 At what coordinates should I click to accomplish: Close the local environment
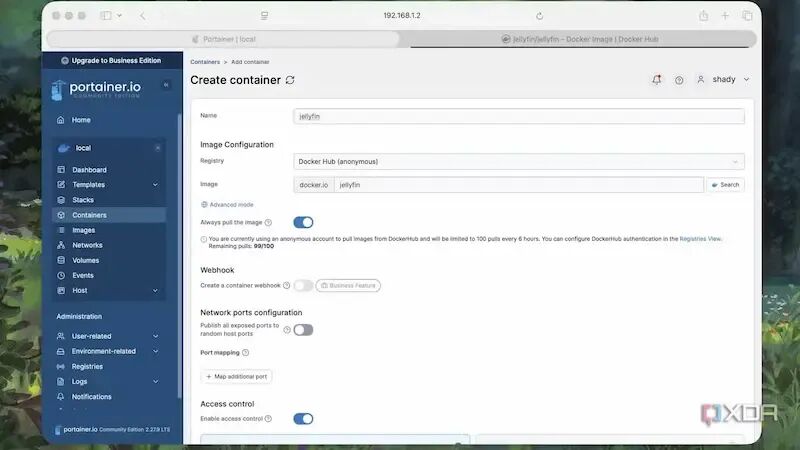click(158, 148)
